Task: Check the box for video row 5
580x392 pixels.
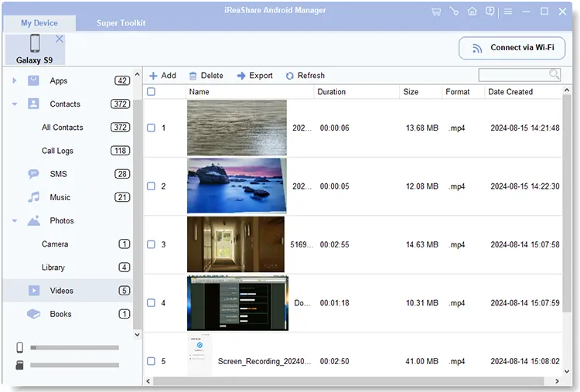Action: (x=151, y=361)
